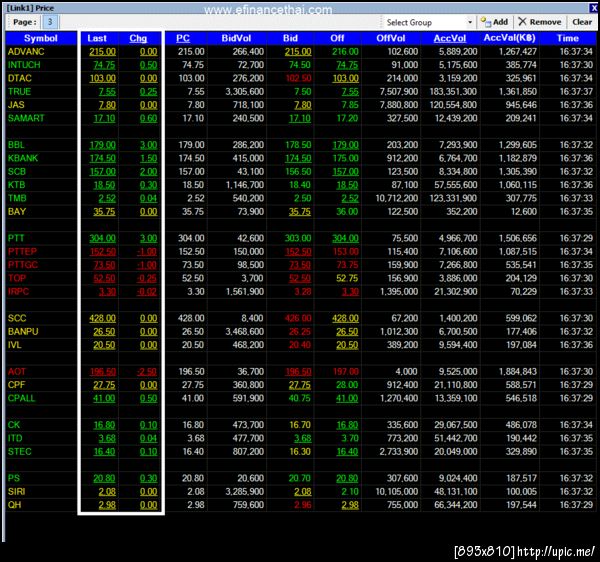This screenshot has height=562, width=600.
Task: Select the BAY symbol
Action: click(x=17, y=212)
